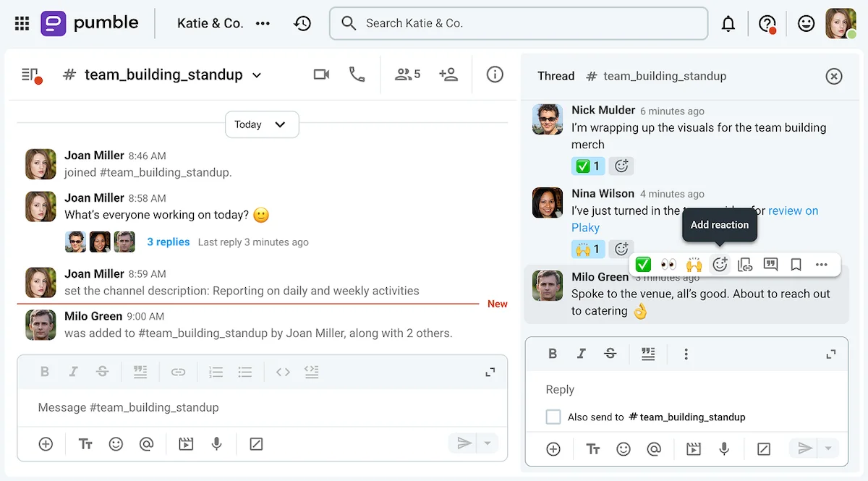Click Joan Miller name at 8:58 AM
The width and height of the screenshot is (868, 481).
pos(94,198)
